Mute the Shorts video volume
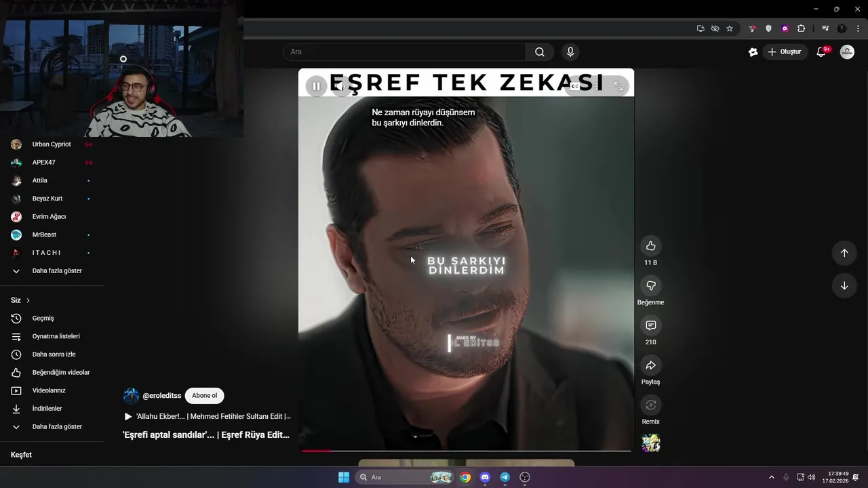868x488 pixels. (x=341, y=86)
